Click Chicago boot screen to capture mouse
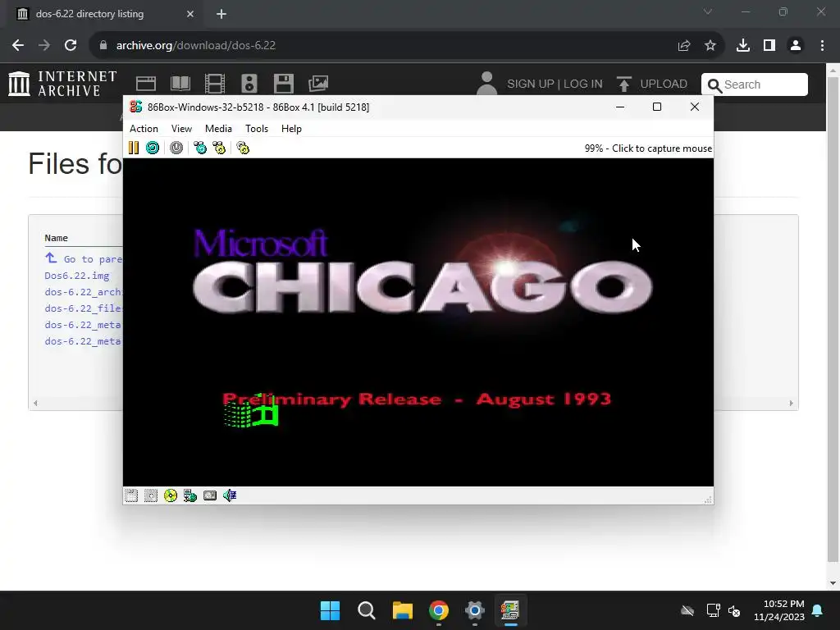This screenshot has height=630, width=840. pyautogui.click(x=418, y=322)
